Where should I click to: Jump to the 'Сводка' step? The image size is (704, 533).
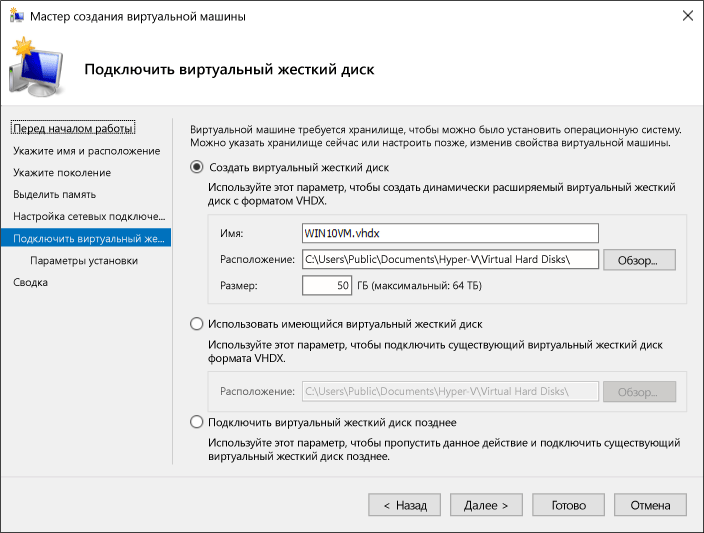tap(30, 282)
